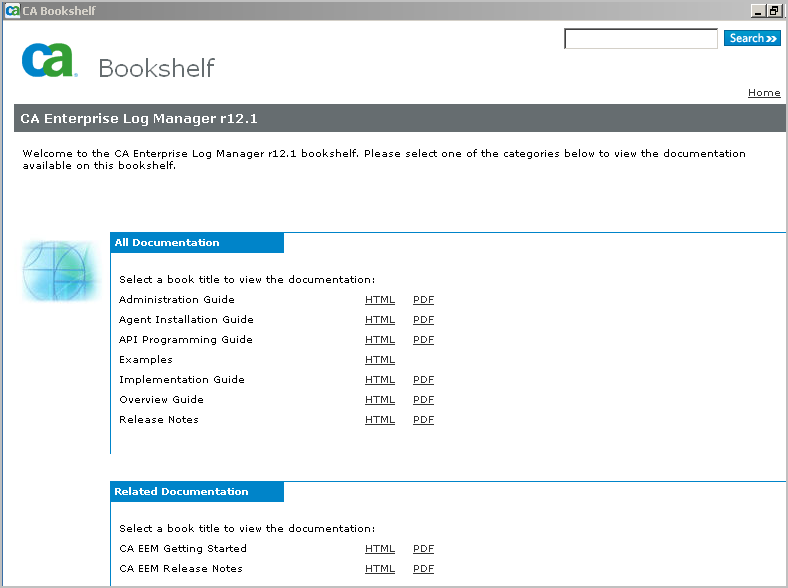Open API Programming Guide PDF
The image size is (788, 588).
tap(423, 340)
